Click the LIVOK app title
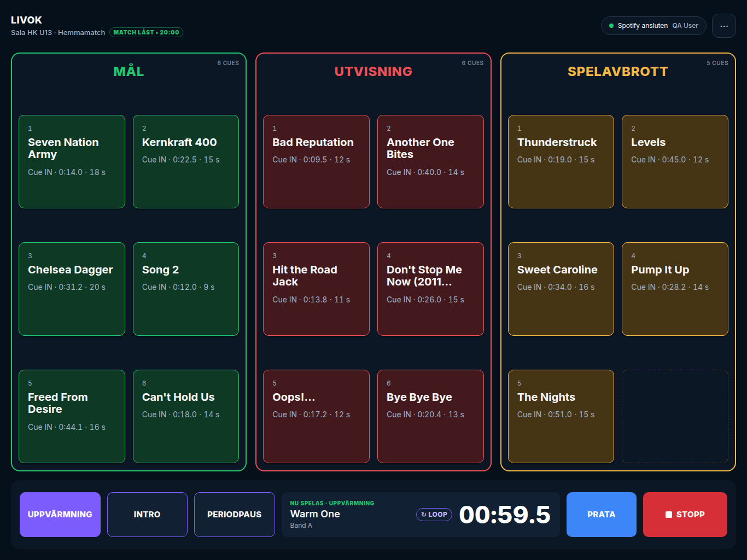This screenshot has width=747, height=560. point(26,20)
